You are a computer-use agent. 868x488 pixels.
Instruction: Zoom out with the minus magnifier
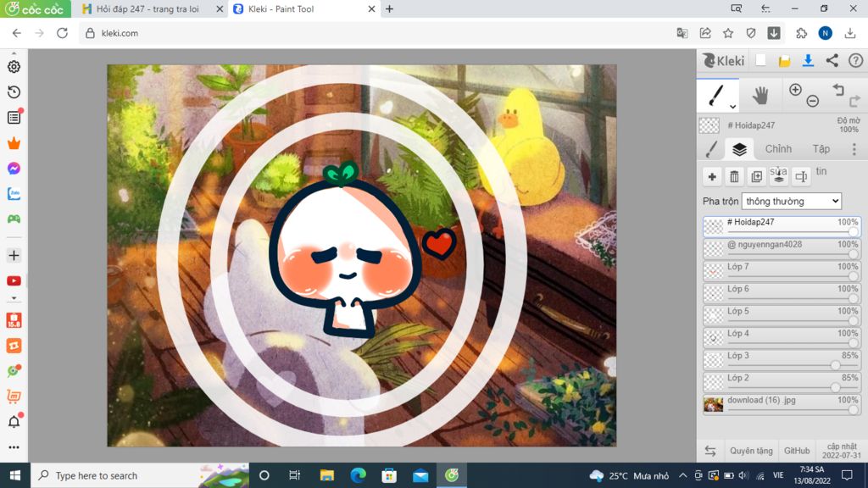(x=813, y=101)
